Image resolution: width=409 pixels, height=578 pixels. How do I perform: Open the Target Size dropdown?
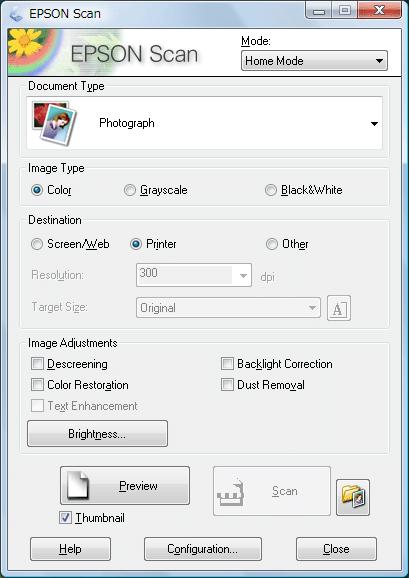[228, 308]
